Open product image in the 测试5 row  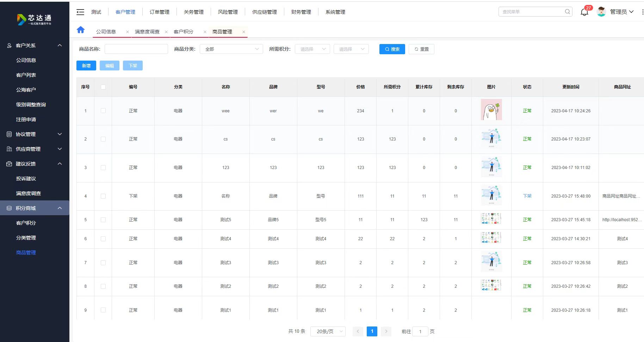pyautogui.click(x=491, y=218)
